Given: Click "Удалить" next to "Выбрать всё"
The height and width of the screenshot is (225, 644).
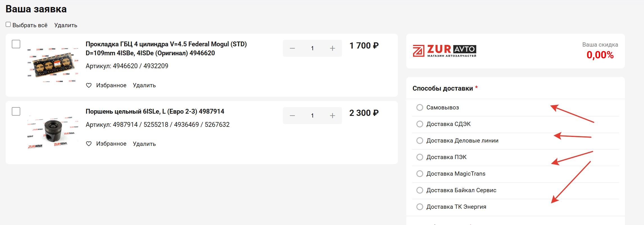Looking at the screenshot, I should pyautogui.click(x=66, y=25).
